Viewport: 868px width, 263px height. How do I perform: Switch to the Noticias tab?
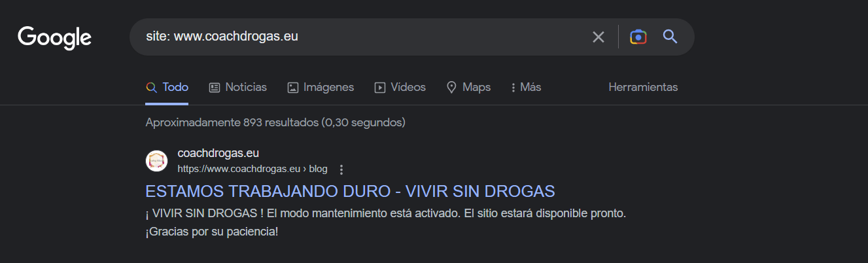238,87
